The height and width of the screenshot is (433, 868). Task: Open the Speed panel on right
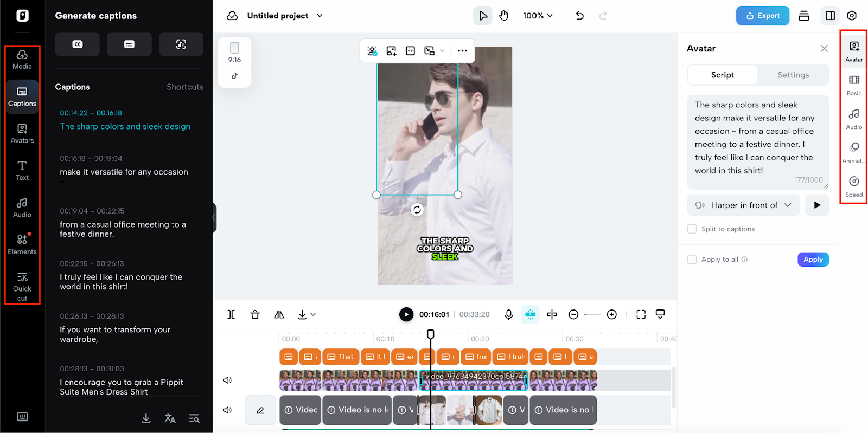pos(854,186)
